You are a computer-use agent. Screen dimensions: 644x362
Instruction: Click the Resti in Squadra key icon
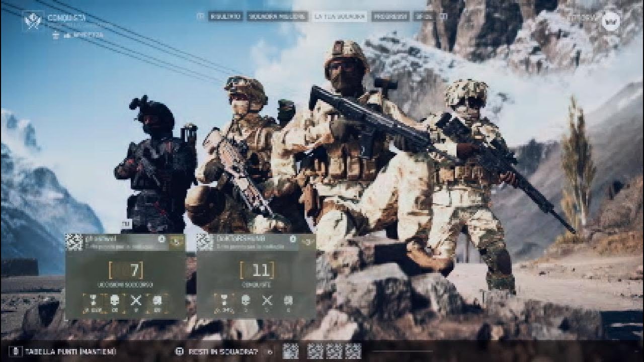point(179,351)
